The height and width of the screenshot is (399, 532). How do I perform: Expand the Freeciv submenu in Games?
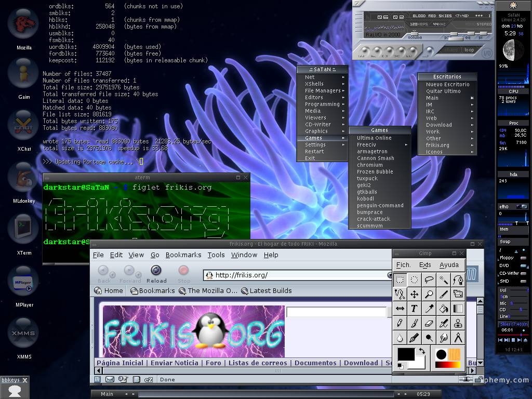coord(380,144)
